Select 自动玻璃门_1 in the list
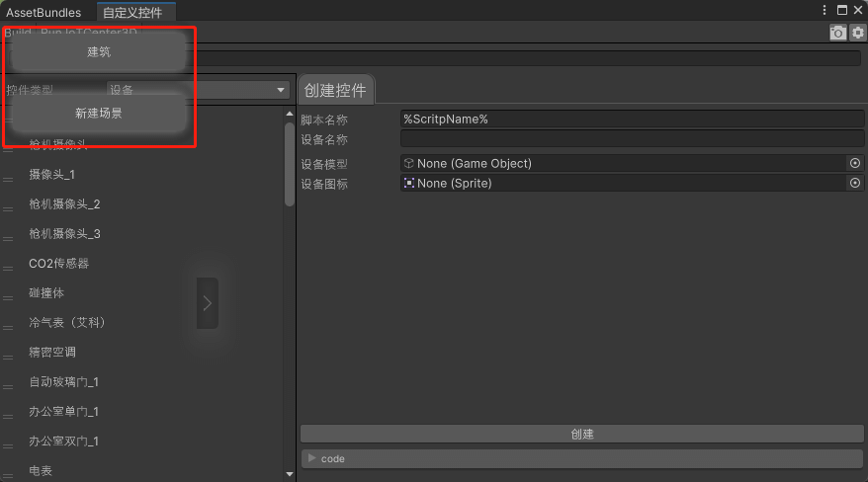The width and height of the screenshot is (868, 482). [63, 382]
